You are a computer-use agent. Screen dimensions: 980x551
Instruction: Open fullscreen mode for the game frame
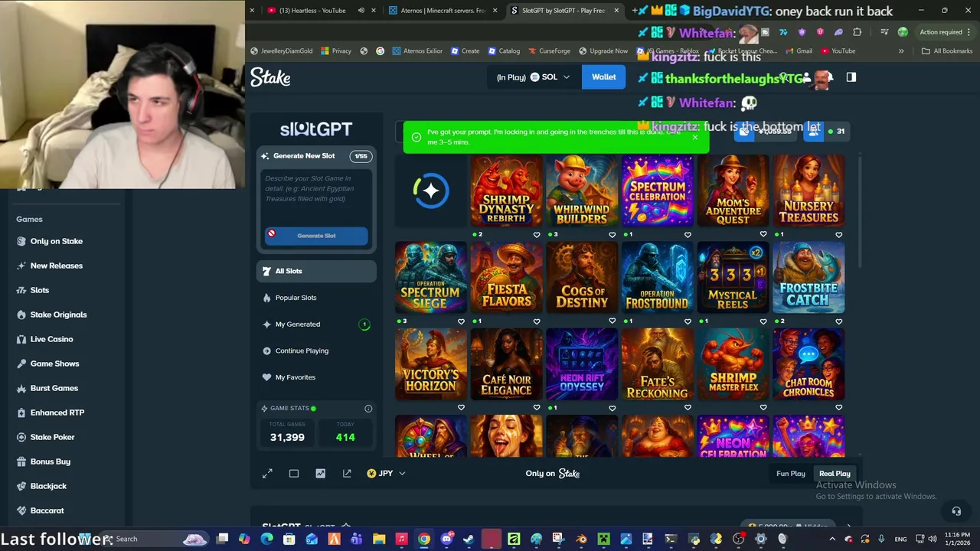pyautogui.click(x=267, y=474)
